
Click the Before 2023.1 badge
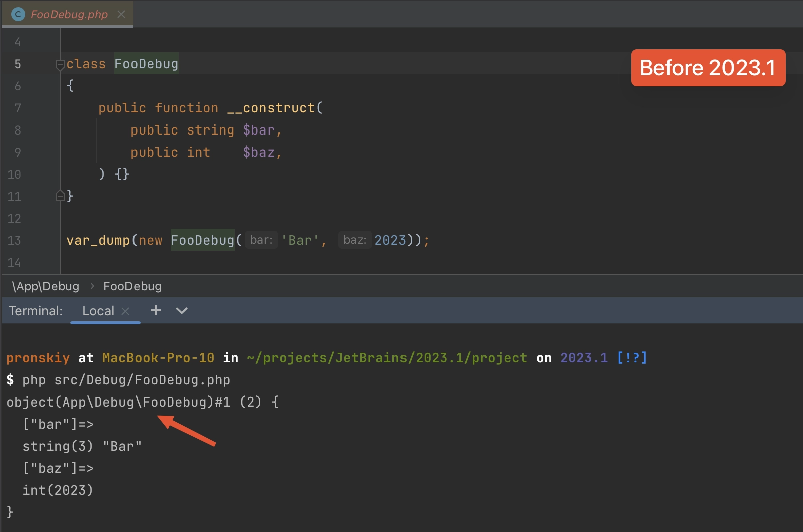708,68
